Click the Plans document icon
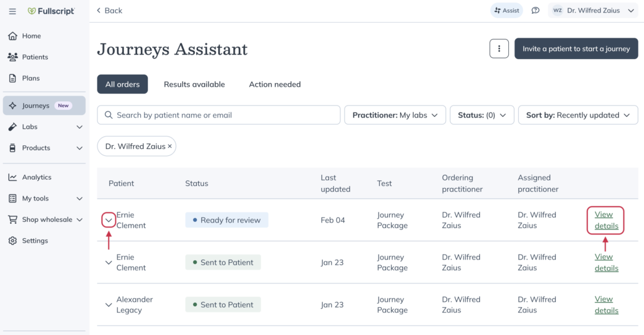This screenshot has width=644, height=335. (x=13, y=78)
